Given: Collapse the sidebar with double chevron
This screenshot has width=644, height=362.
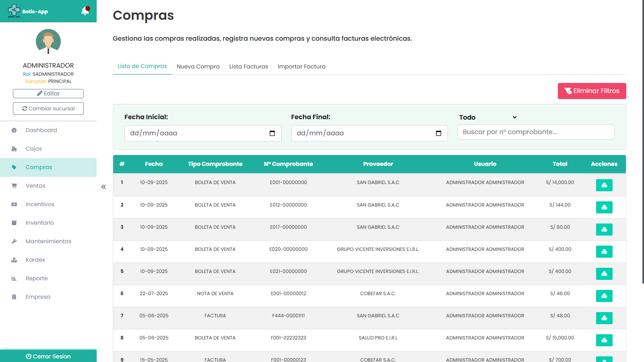Looking at the screenshot, I should pyautogui.click(x=104, y=186).
